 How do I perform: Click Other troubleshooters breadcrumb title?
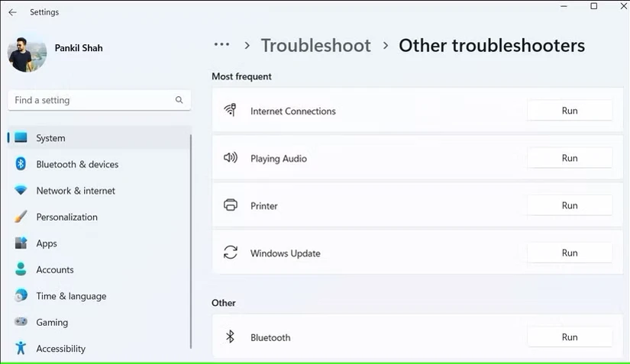tap(492, 45)
